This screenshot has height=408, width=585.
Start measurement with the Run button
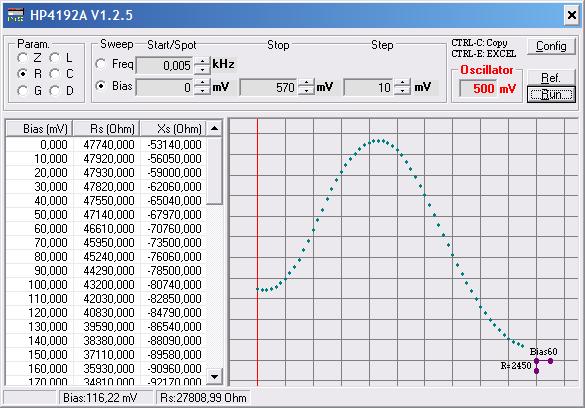pos(551,94)
